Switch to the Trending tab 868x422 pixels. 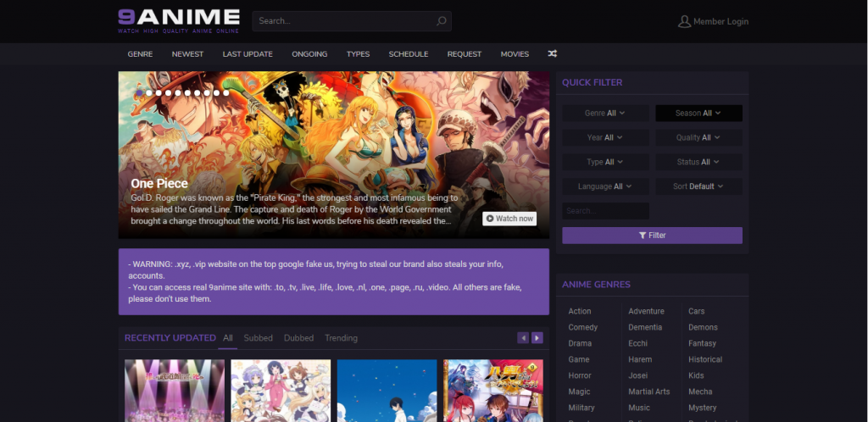tap(341, 338)
